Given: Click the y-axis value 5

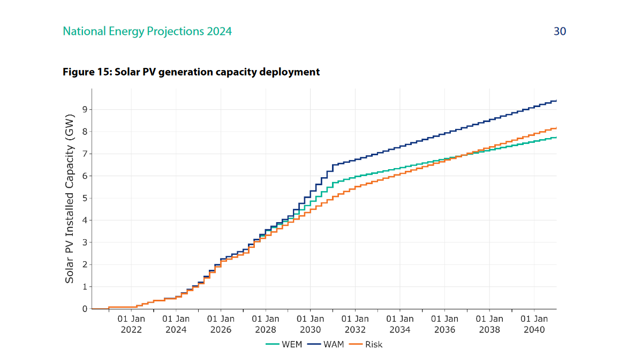Looking at the screenshot, I should pyautogui.click(x=85, y=198).
